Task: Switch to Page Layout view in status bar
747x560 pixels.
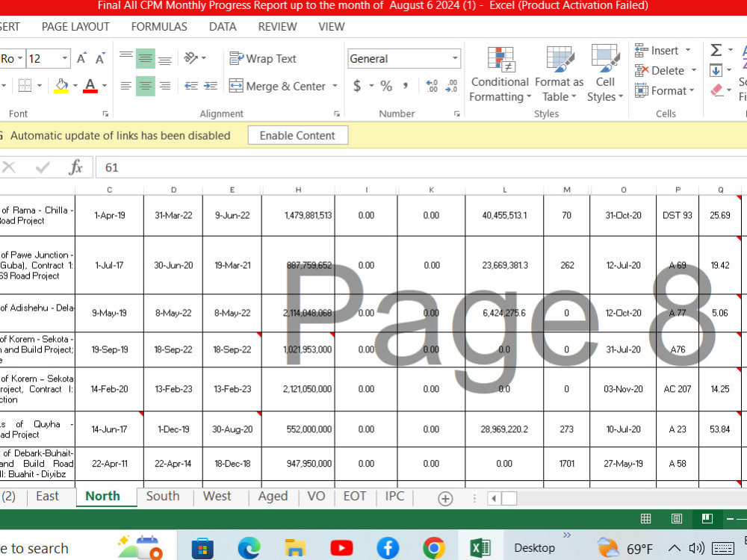Action: click(x=677, y=519)
